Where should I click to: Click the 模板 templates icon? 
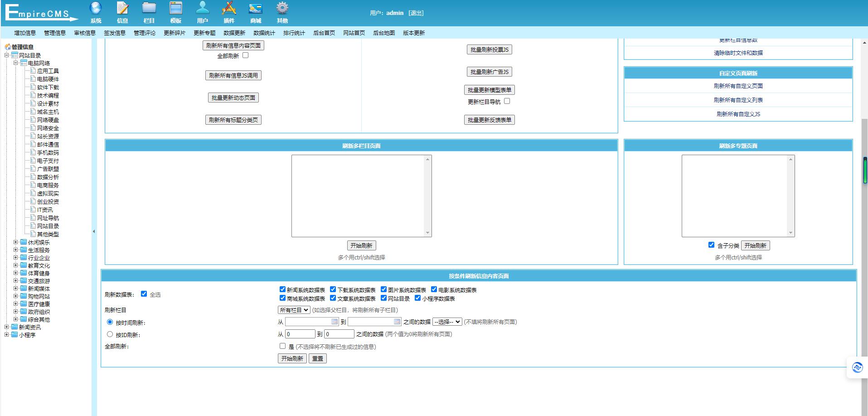point(176,11)
